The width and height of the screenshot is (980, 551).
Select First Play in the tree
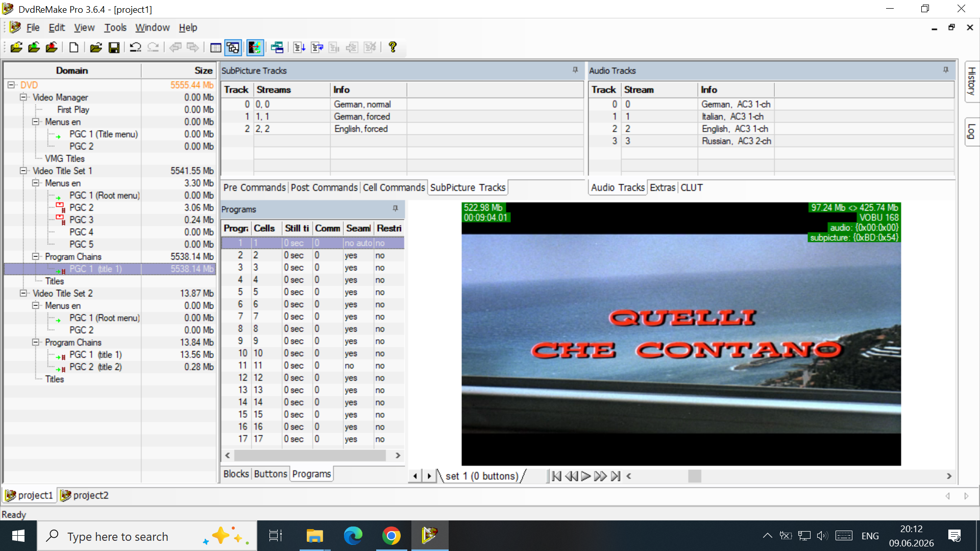click(73, 109)
